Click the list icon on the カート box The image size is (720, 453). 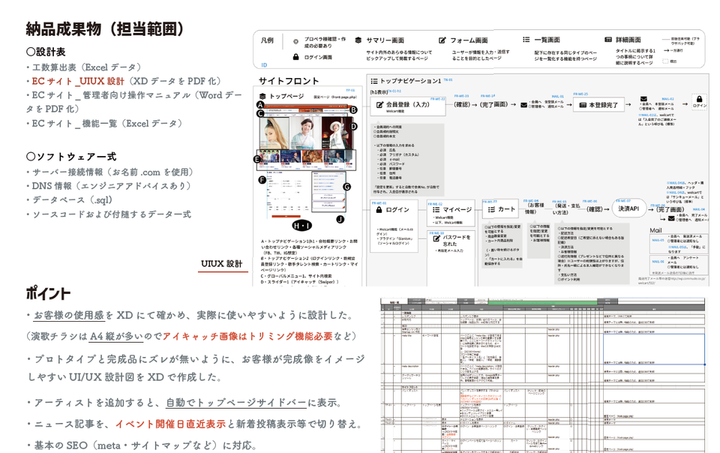pos(491,209)
